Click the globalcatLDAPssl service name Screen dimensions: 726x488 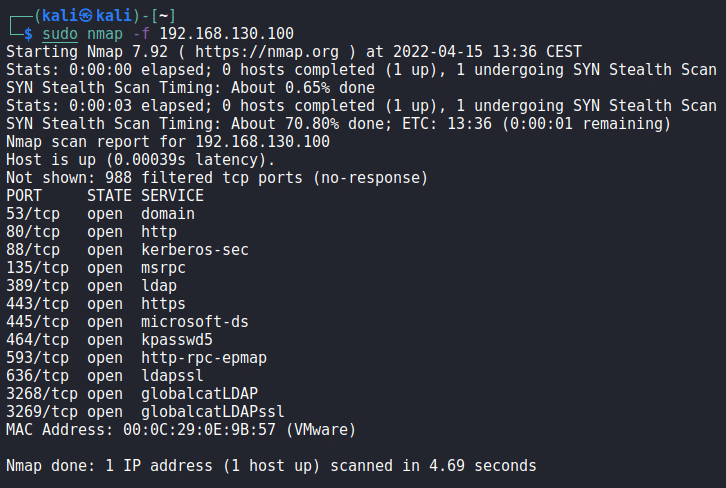pos(213,412)
